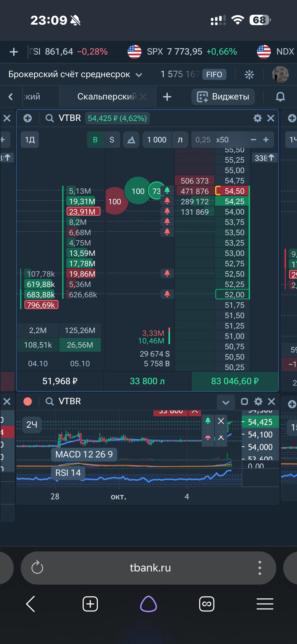Open the user profile avatar
This screenshot has width=297, height=644.
280,74
